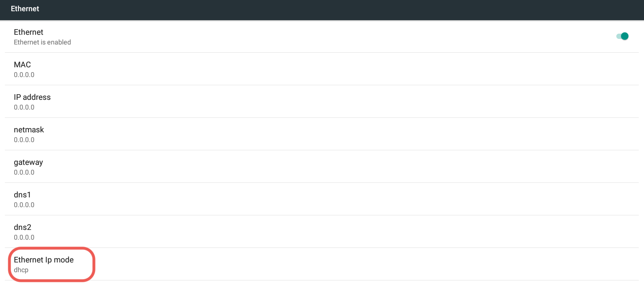Open the Ethernet Ip mode option
The height and width of the screenshot is (286, 644).
(x=44, y=260)
